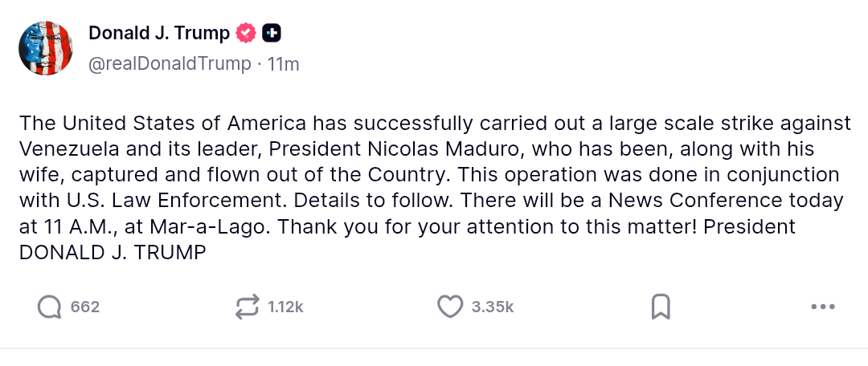Open the three-dot more options menu
Image resolution: width=868 pixels, height=366 pixels.
tap(823, 307)
